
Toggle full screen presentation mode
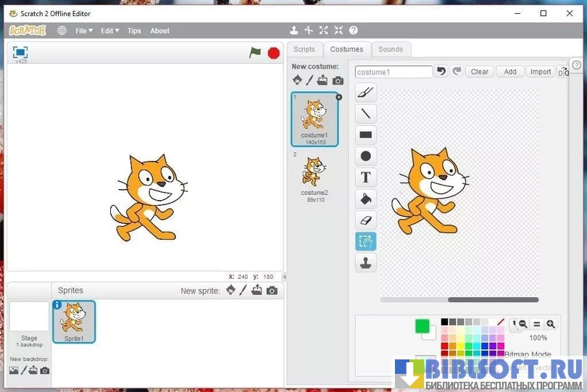click(x=20, y=52)
